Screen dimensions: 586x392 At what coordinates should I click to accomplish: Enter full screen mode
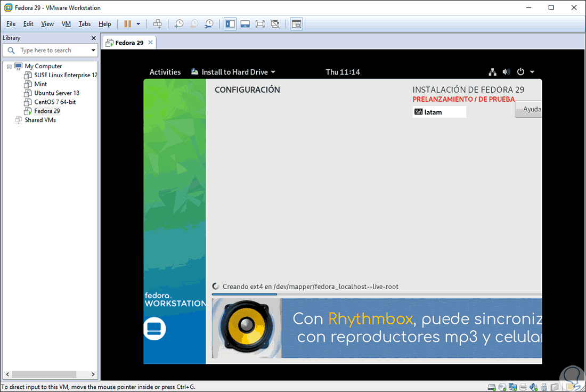(x=259, y=23)
